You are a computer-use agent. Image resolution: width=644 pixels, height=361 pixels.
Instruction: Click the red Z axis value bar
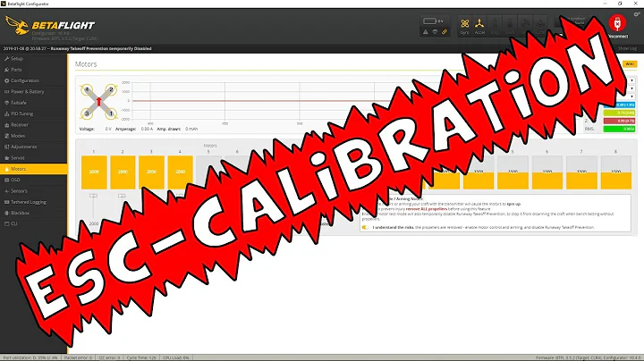[x=619, y=121]
